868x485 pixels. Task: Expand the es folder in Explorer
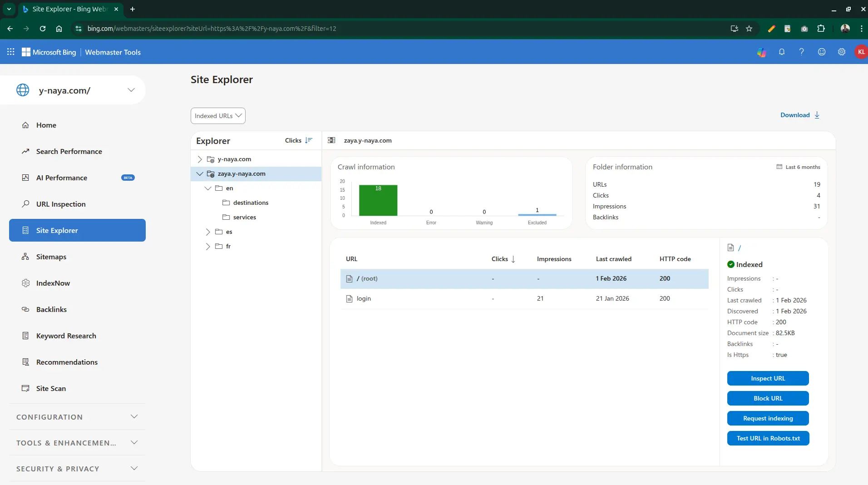pyautogui.click(x=208, y=232)
